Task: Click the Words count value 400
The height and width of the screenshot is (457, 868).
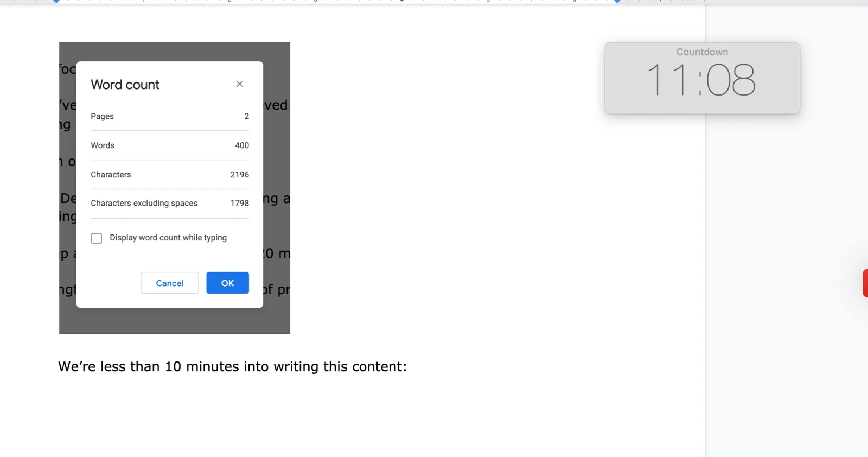Action: click(242, 145)
